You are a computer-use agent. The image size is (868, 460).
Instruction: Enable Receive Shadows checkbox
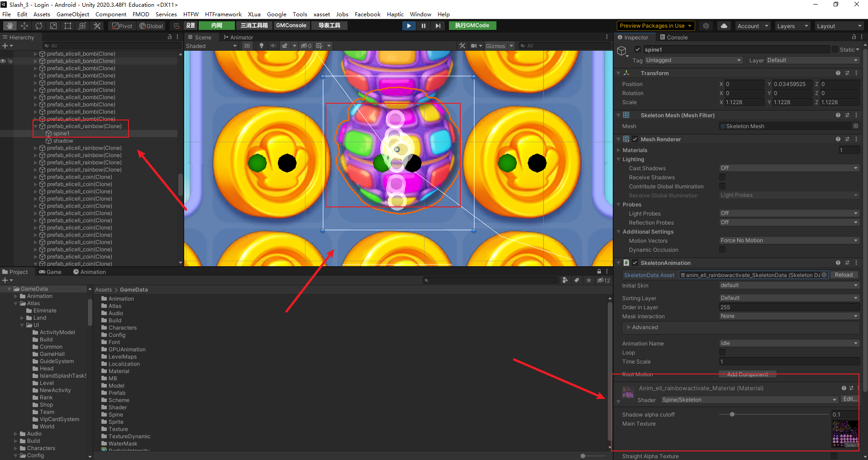click(722, 177)
